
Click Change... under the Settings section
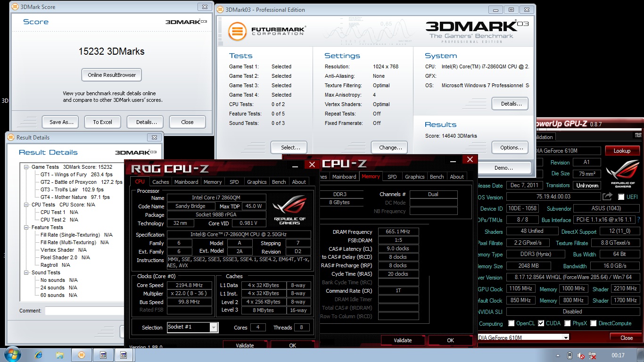(x=389, y=147)
